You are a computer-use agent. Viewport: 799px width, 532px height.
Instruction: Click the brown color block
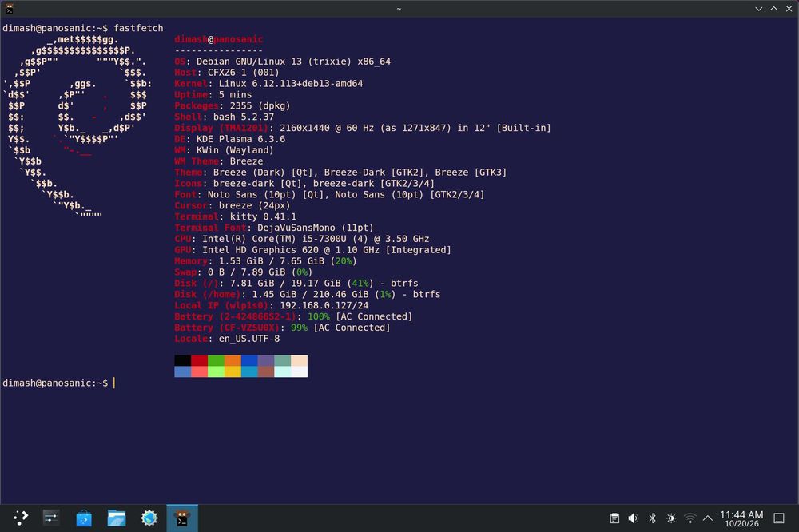(266, 372)
